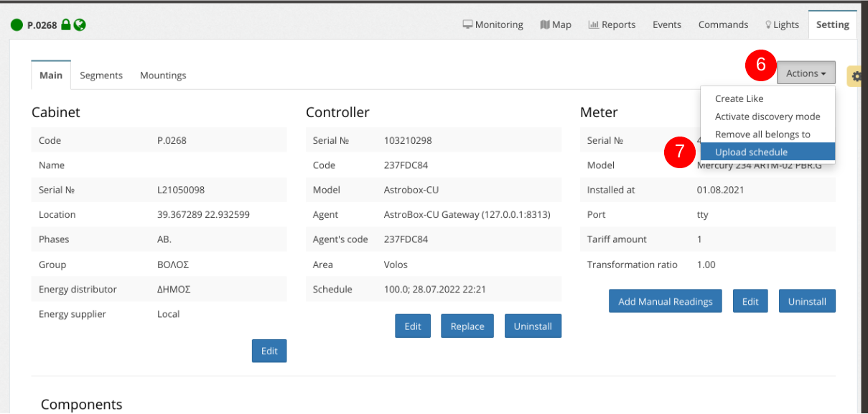The image size is (868, 414).
Task: Open the Map tab
Action: click(555, 24)
